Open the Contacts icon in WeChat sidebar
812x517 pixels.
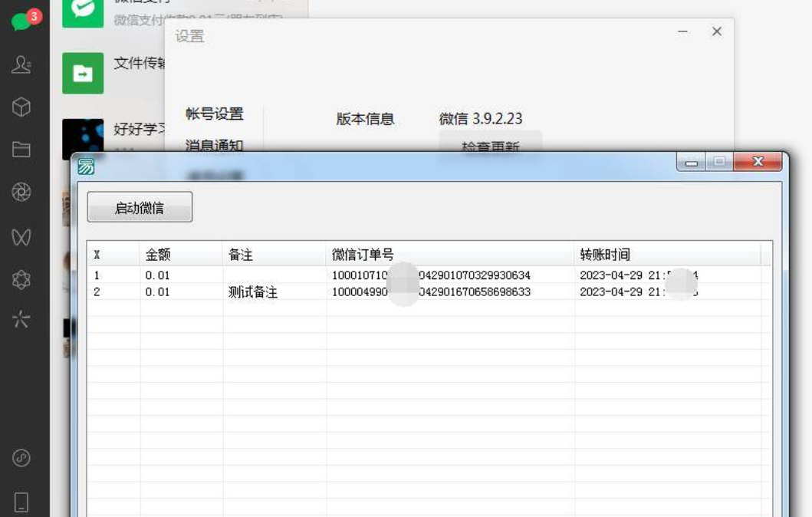(x=21, y=64)
